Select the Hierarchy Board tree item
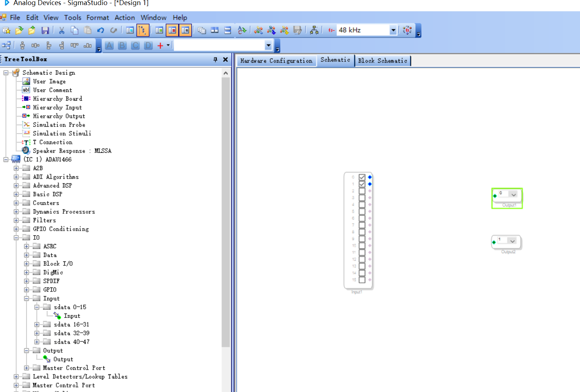 (58, 99)
